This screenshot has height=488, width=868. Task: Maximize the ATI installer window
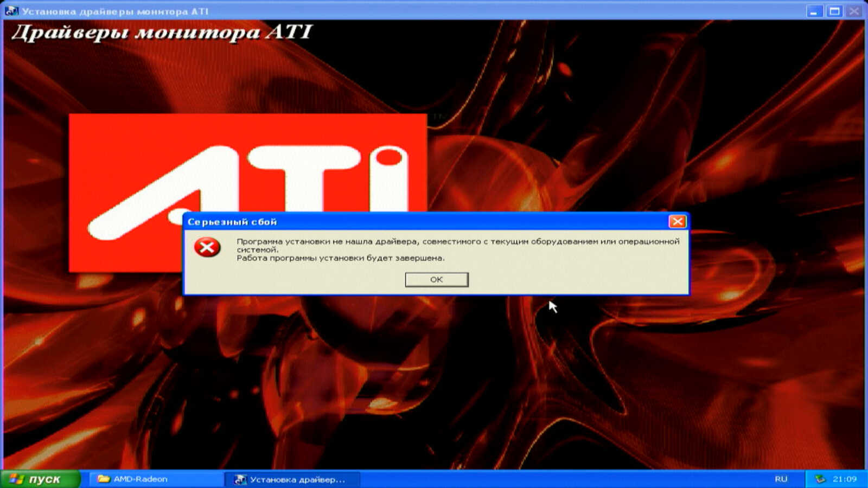click(834, 11)
